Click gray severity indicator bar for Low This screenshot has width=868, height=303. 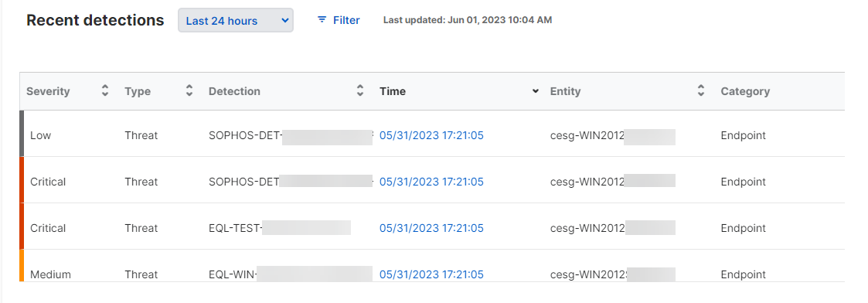point(22,134)
